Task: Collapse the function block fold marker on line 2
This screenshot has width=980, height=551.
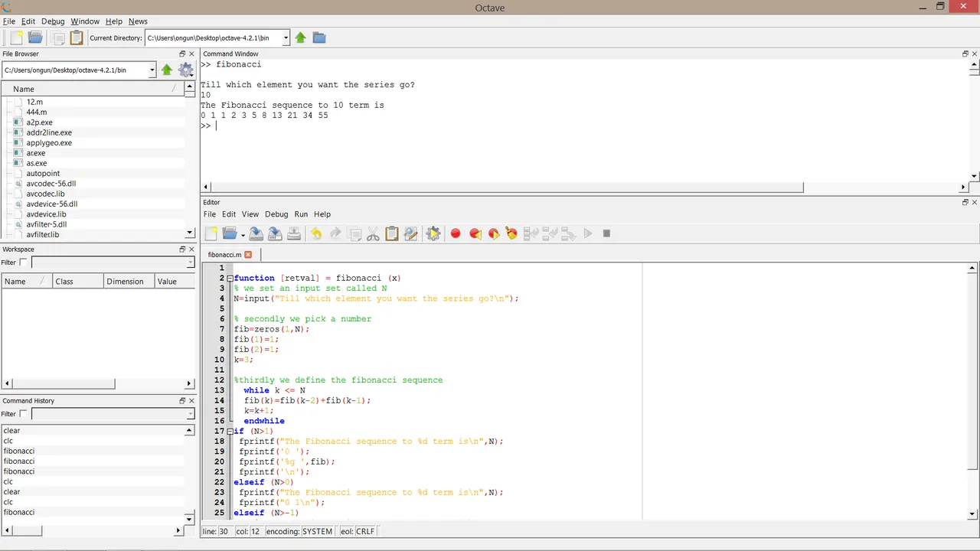Action: pyautogui.click(x=230, y=279)
